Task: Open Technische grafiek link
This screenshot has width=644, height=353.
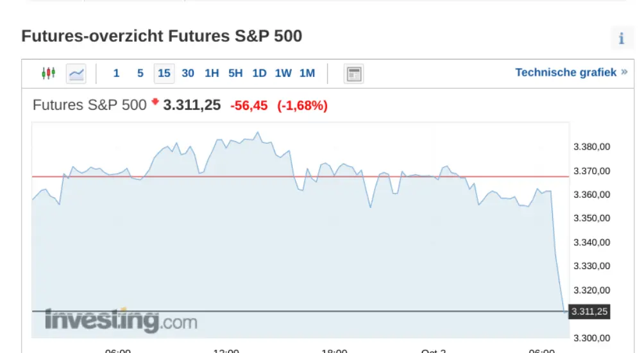Action: [566, 73]
